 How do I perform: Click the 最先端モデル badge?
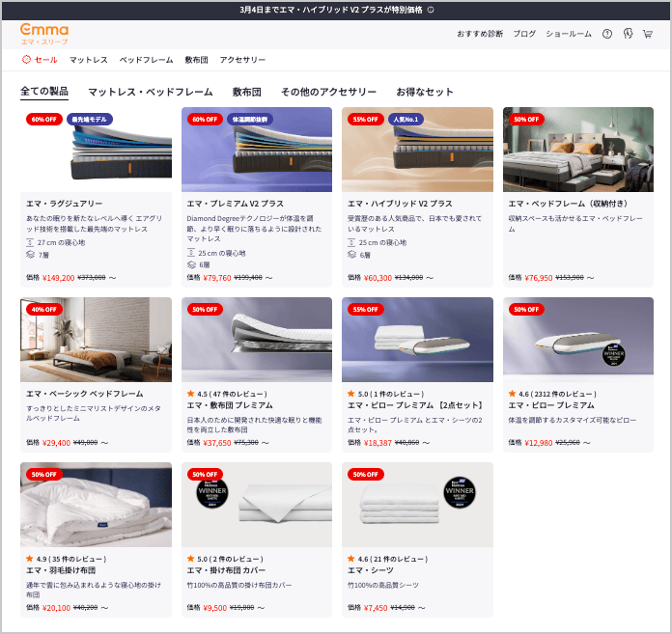(89, 119)
